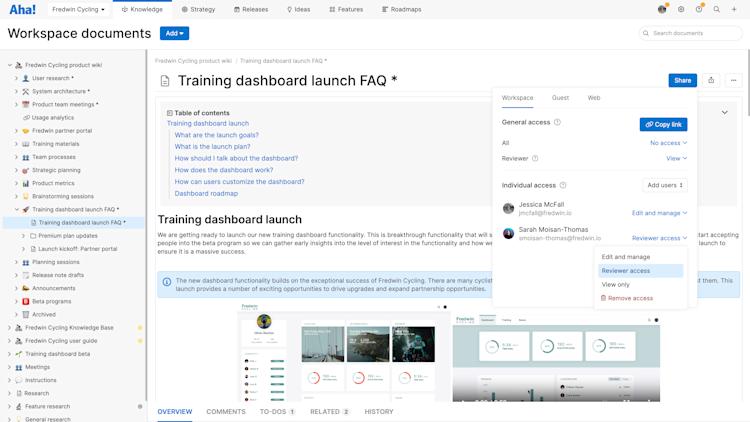Image resolution: width=750 pixels, height=422 pixels.
Task: Select Launch kickoff: Partner portal document
Action: pyautogui.click(x=77, y=249)
